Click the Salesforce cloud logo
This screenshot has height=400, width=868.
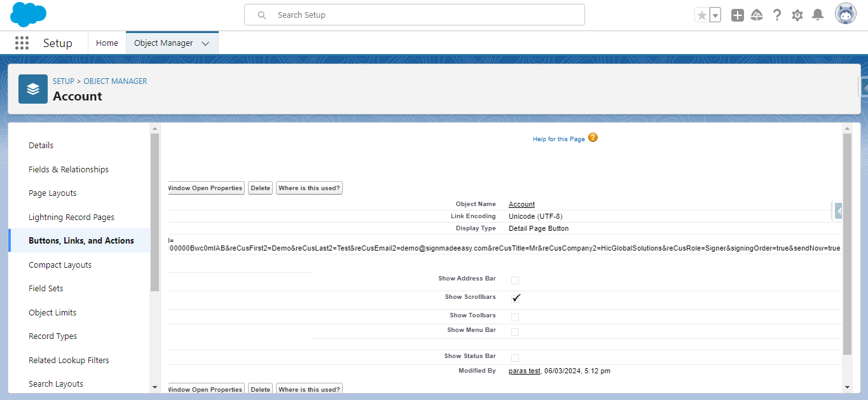coord(29,14)
